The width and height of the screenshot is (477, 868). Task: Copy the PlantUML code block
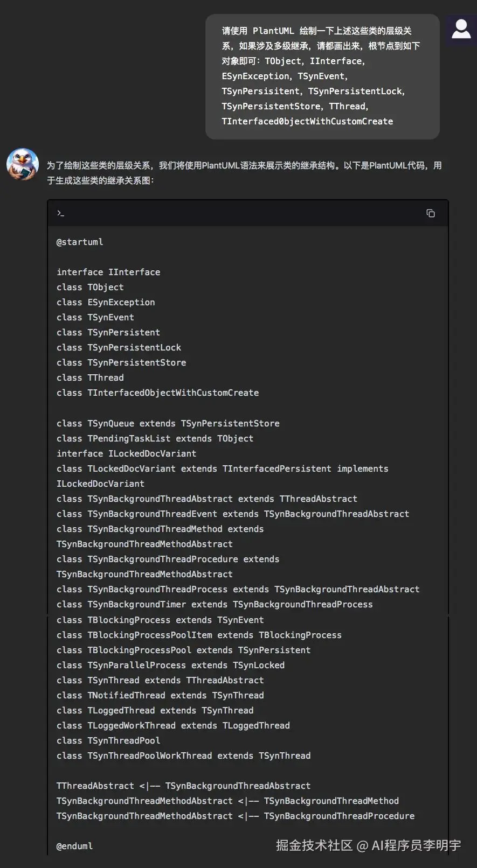pos(430,213)
